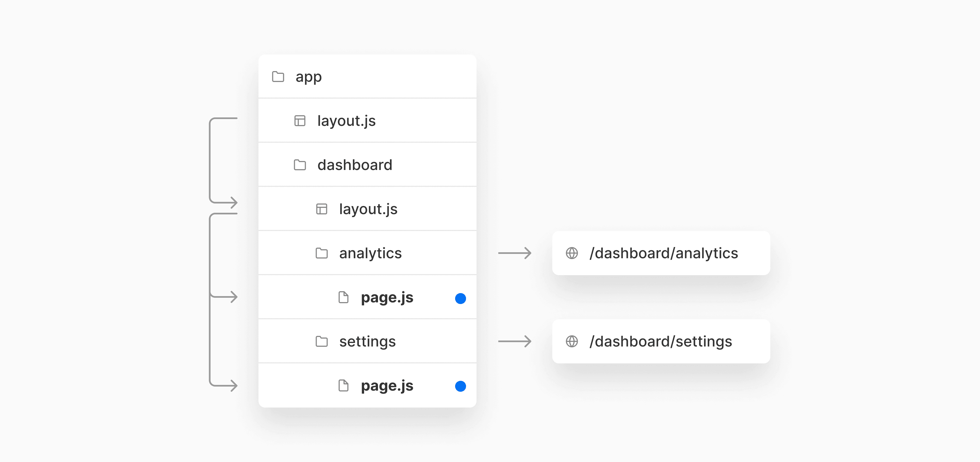The width and height of the screenshot is (980, 462).
Task: Select the analytics folder label
Action: (370, 253)
